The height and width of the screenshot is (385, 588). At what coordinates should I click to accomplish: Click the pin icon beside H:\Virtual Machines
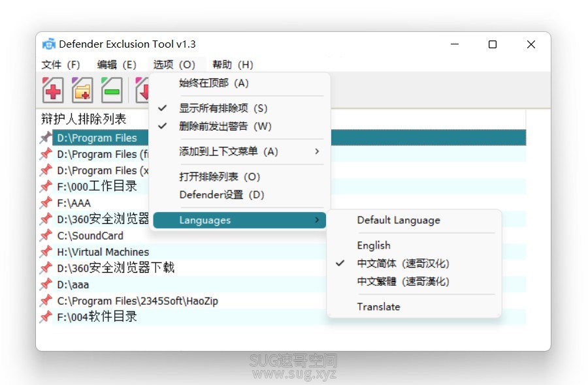pyautogui.click(x=46, y=252)
